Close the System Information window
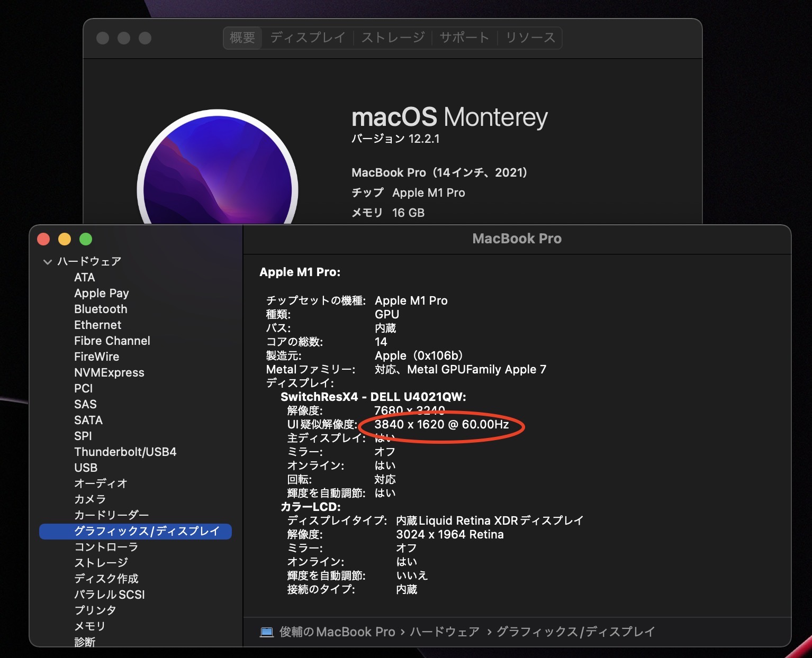The height and width of the screenshot is (658, 812). point(43,239)
